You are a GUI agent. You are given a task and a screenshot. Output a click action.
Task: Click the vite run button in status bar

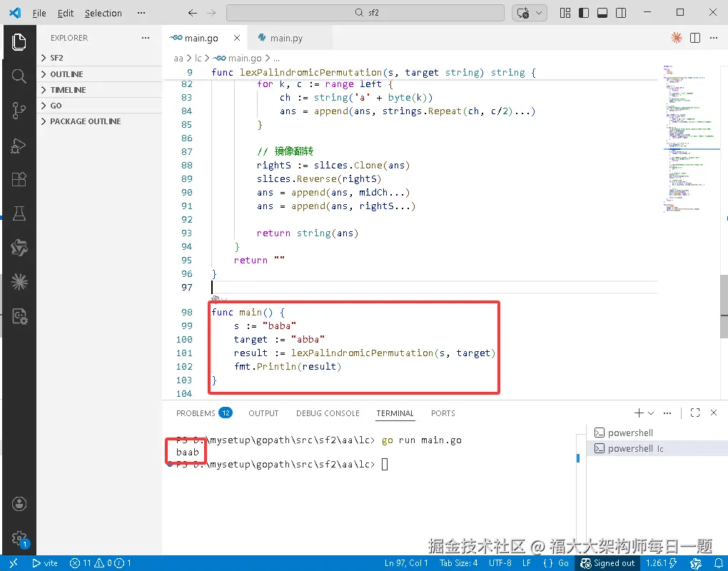click(45, 563)
